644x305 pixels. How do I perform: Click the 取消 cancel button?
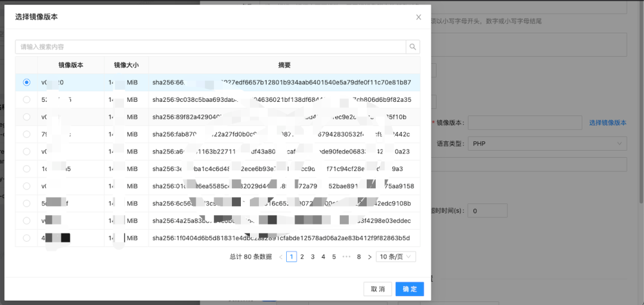[377, 289]
